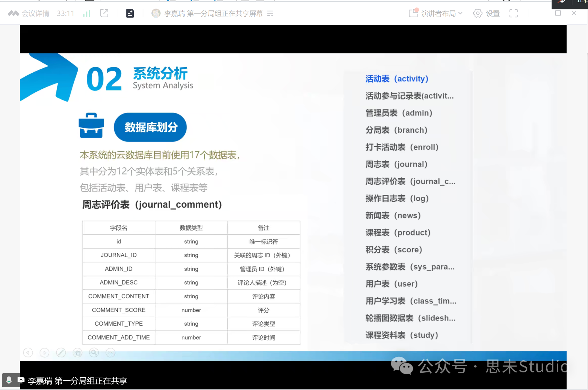Select the pen annotation tool
Viewport: 588px width, 390px height.
click(61, 353)
